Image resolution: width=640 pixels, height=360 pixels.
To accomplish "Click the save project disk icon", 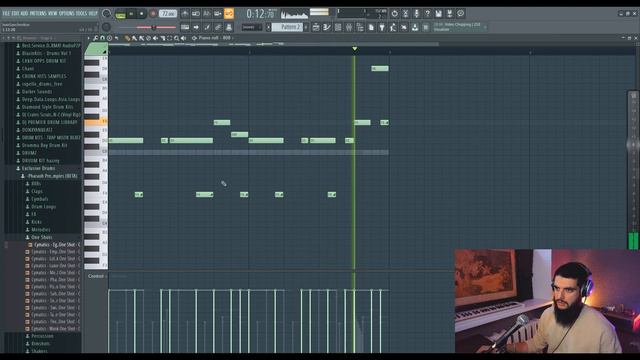I will (438, 13).
